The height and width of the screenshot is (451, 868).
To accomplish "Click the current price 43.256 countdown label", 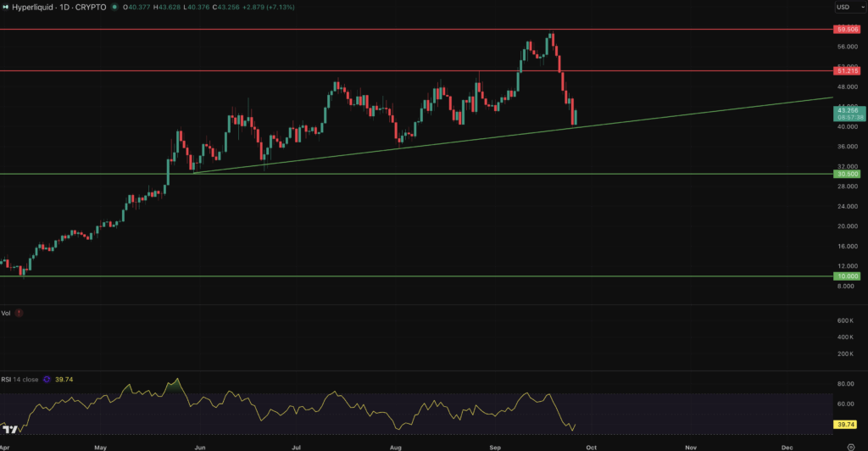I will 849,114.
